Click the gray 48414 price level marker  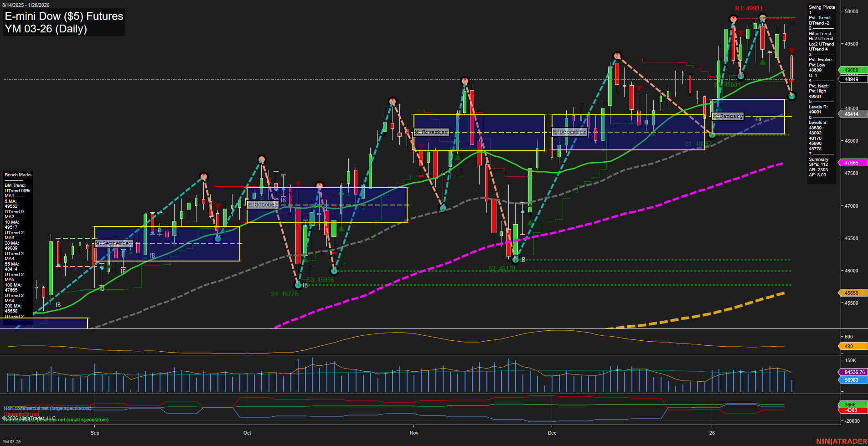click(851, 113)
